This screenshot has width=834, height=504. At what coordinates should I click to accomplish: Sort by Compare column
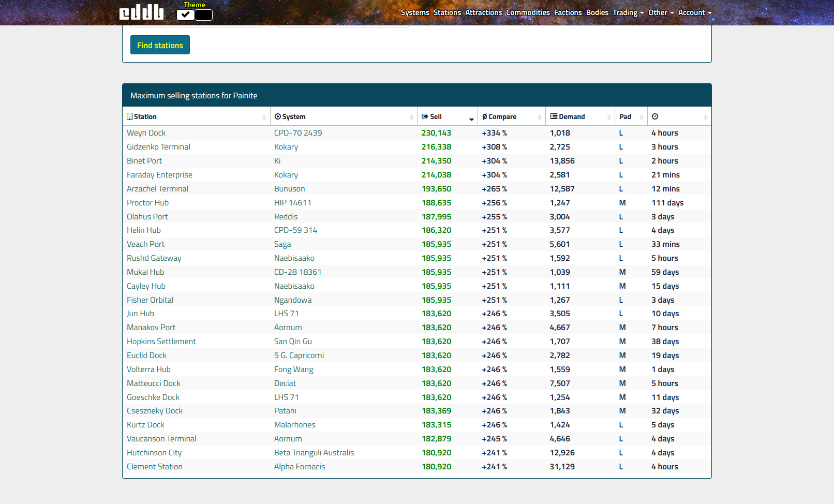coord(512,116)
